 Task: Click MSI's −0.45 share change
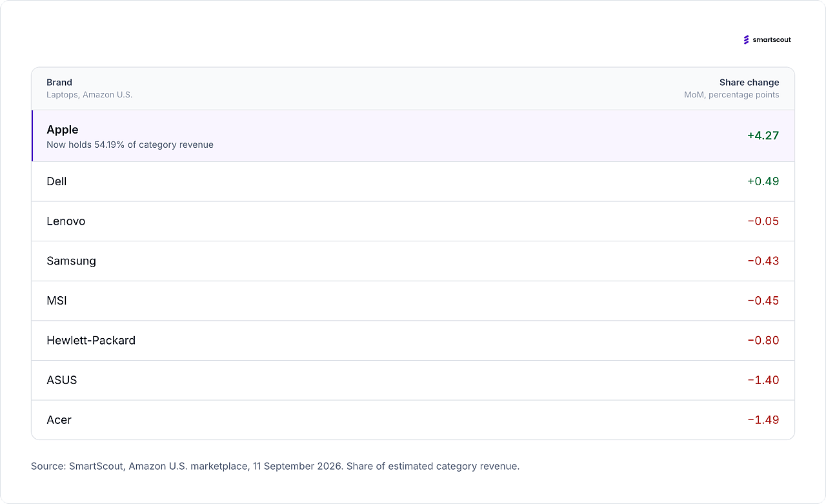[763, 301]
